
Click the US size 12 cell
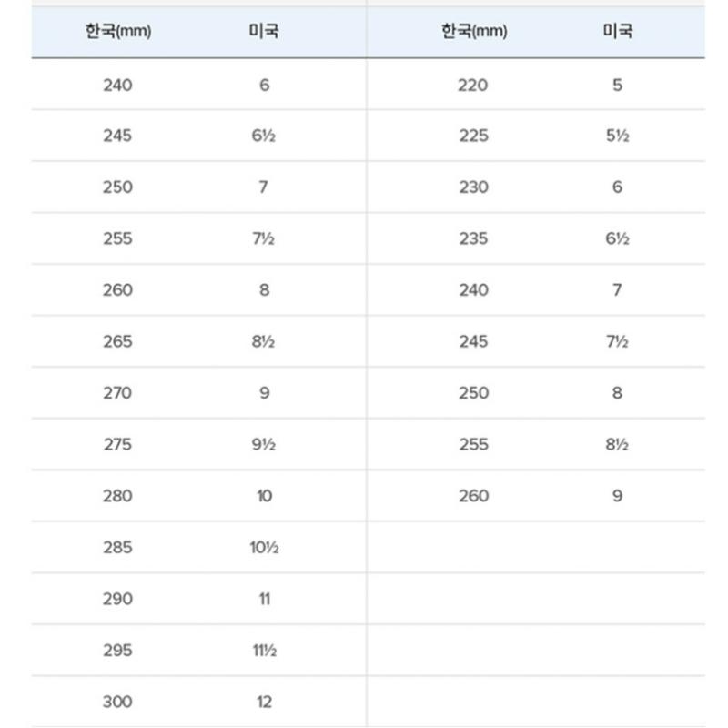(264, 702)
